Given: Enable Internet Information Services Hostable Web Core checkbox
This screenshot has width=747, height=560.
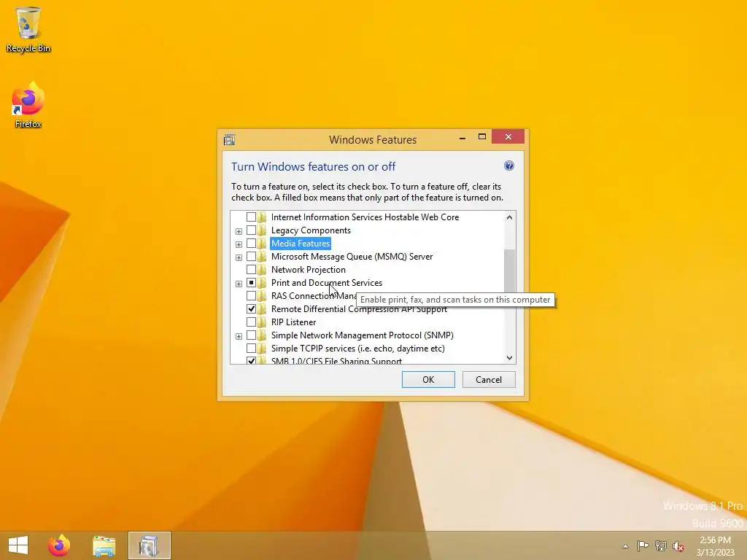Looking at the screenshot, I should [x=251, y=217].
